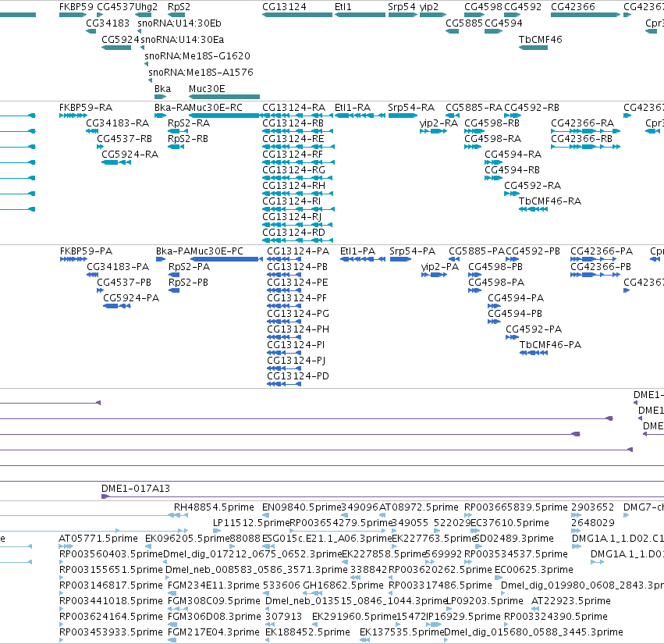Select EST EK188452.5prime
Viewport: 664px width, 644px height.
[308, 632]
